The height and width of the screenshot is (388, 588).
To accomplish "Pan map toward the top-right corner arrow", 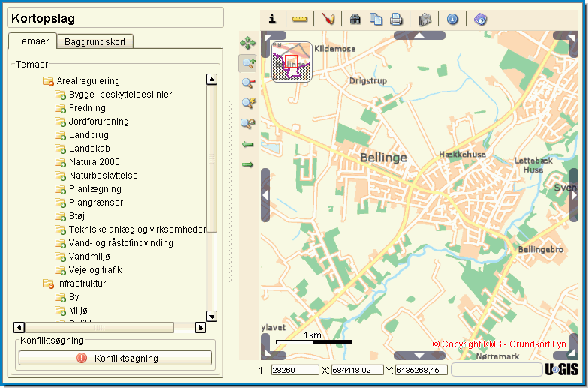I will pos(570,39).
